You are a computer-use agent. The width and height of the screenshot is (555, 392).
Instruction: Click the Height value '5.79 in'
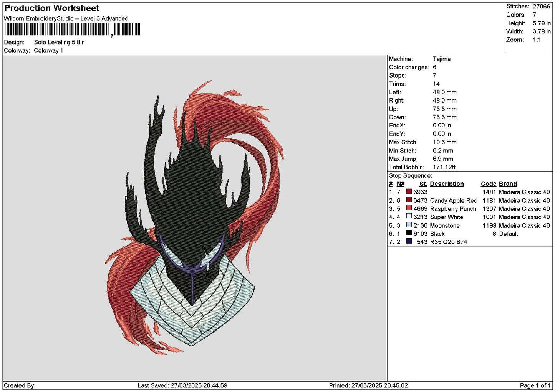click(542, 23)
